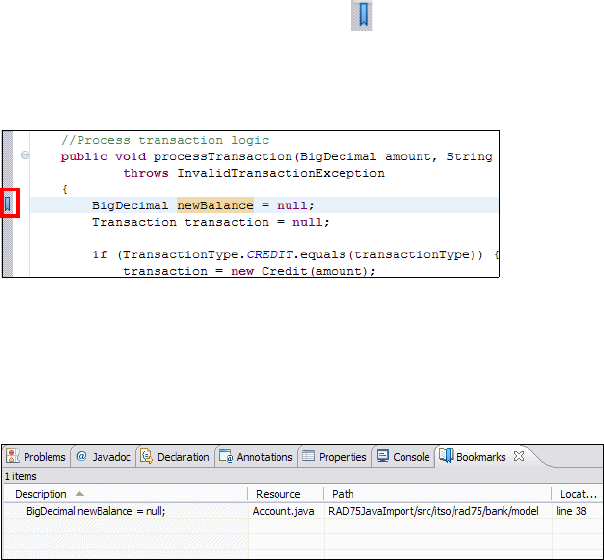Click the Bookmarks tab icon
Screen dimensions: 604x560
click(x=446, y=456)
